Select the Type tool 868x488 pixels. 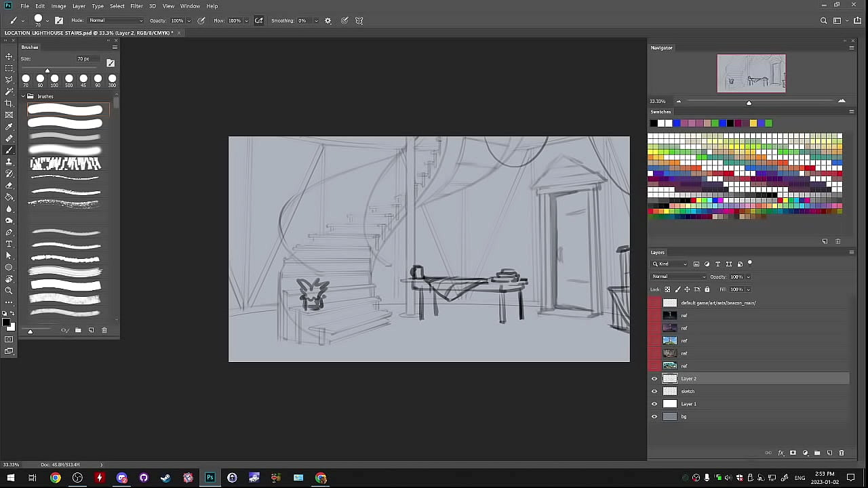point(9,244)
